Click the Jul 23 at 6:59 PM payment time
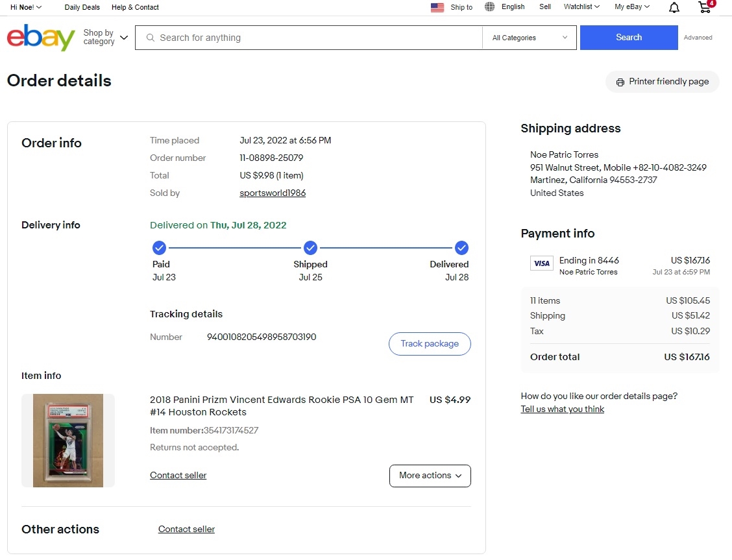The image size is (732, 560). pyautogui.click(x=681, y=272)
